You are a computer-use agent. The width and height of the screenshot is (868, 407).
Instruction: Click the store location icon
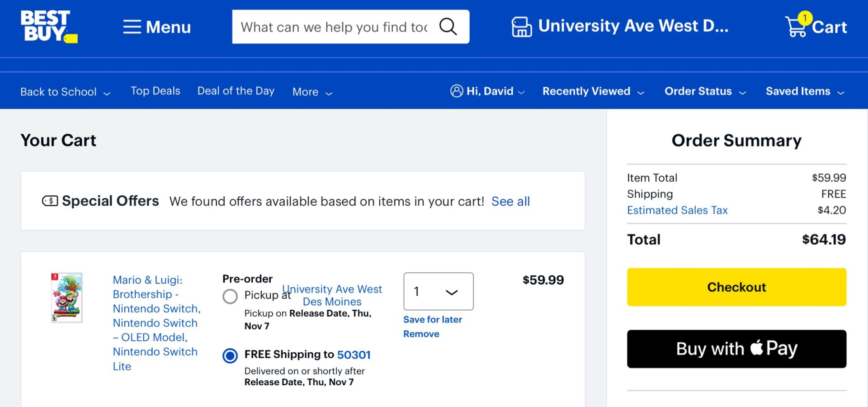(521, 27)
